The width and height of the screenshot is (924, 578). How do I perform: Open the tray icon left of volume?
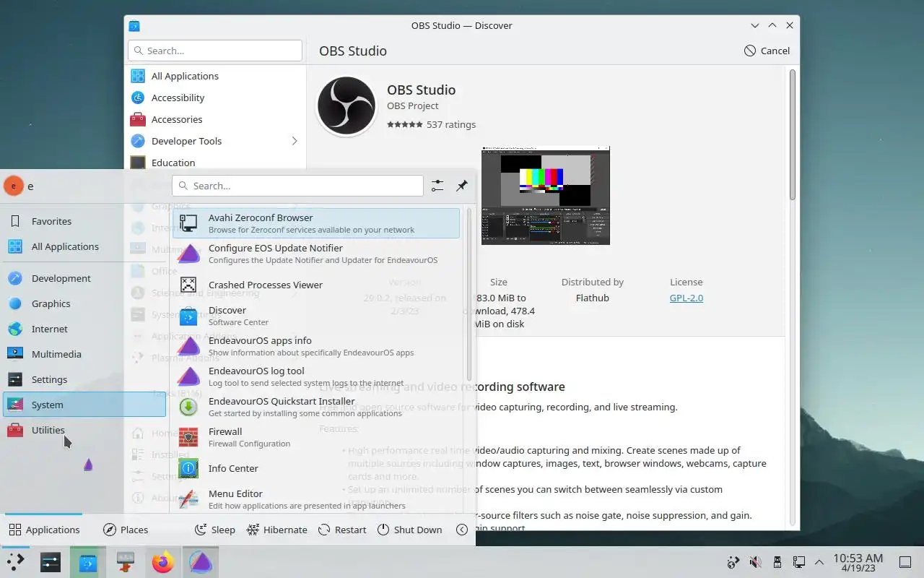(x=733, y=562)
